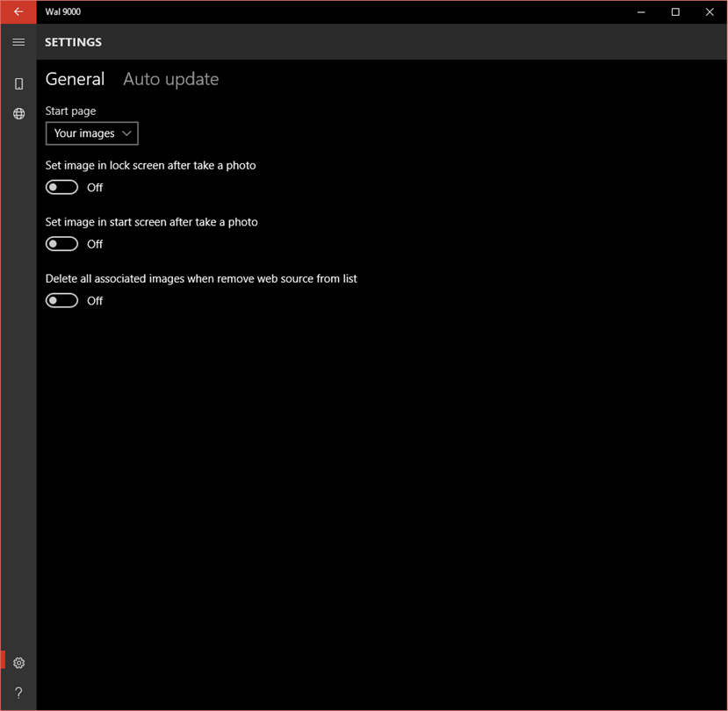
Task: Turn on set image in start screen toggle
Action: [x=61, y=244]
